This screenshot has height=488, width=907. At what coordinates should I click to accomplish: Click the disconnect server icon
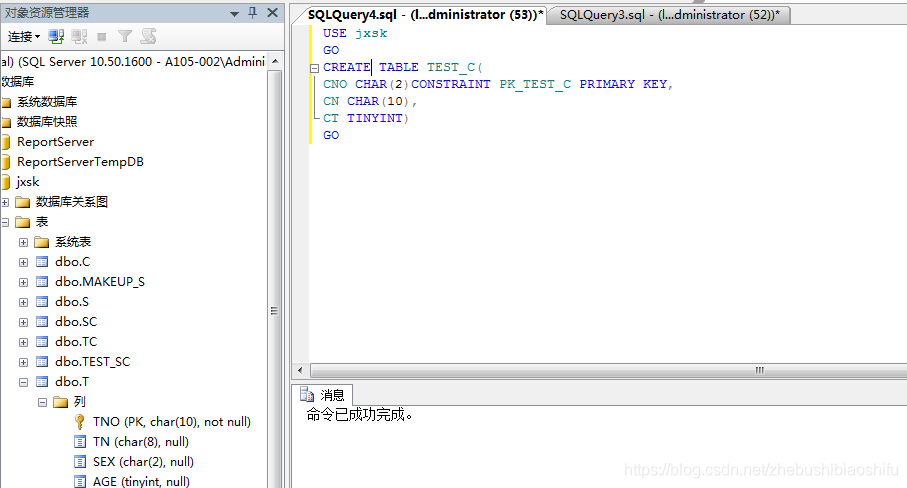(79, 37)
